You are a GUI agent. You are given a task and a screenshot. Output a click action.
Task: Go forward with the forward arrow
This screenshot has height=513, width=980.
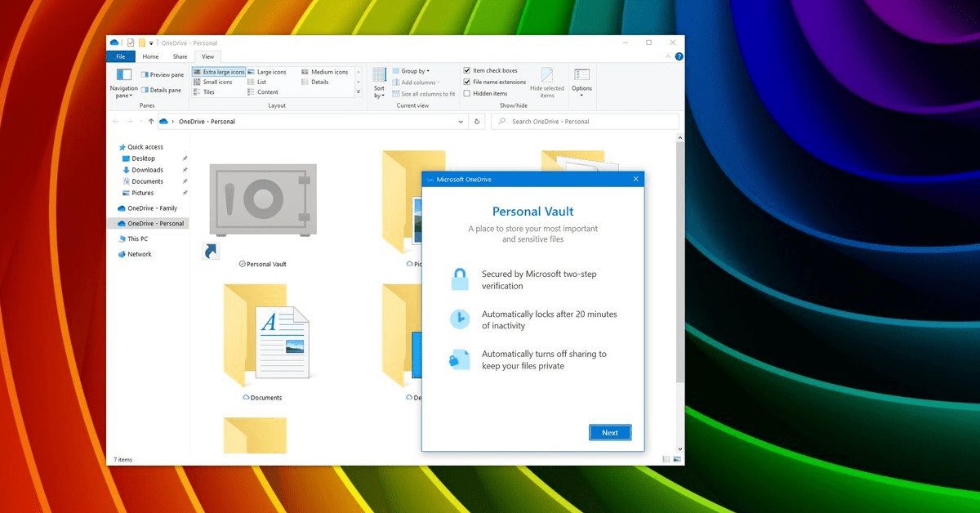(129, 121)
